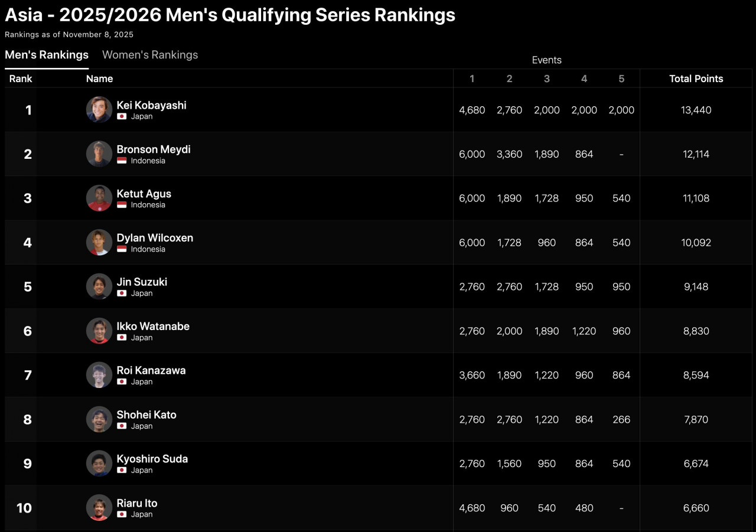The width and height of the screenshot is (756, 532).
Task: Click the Japan flag beside Riaru Ito
Action: pos(122,514)
